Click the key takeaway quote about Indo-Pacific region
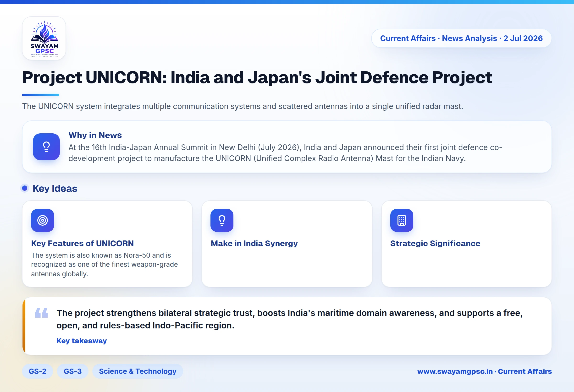The width and height of the screenshot is (574, 392). coord(289,319)
